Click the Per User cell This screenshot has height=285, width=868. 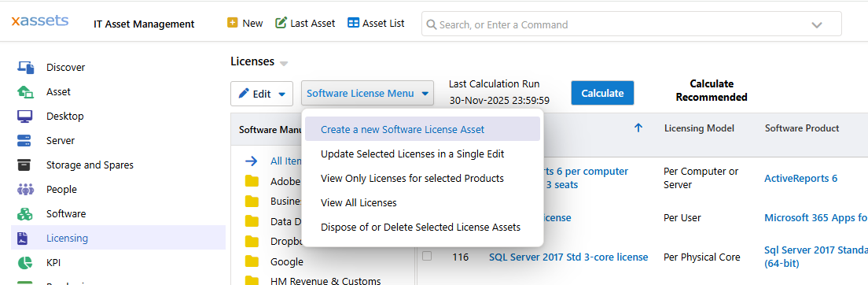click(x=682, y=217)
